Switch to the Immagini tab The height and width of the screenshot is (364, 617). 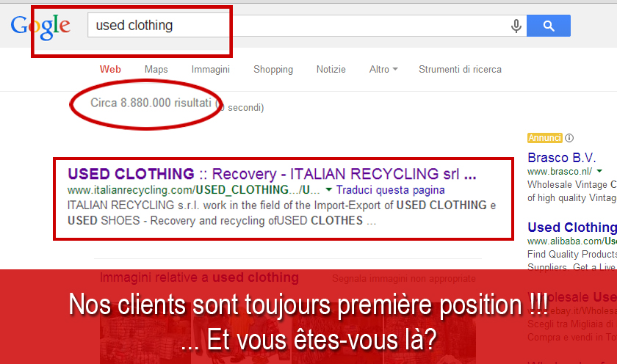point(211,70)
